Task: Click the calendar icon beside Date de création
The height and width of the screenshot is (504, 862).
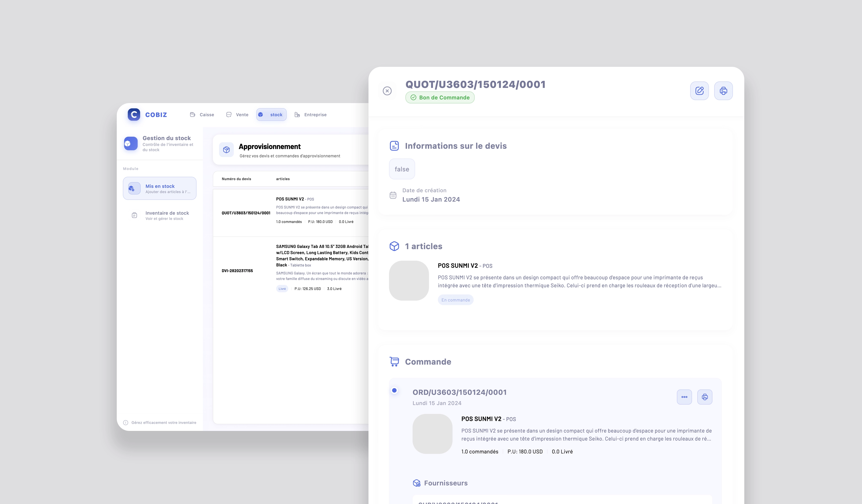Action: click(393, 195)
